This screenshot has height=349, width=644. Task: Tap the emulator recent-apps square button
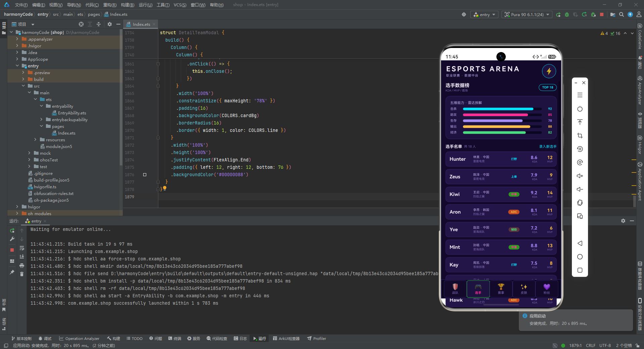[580, 270]
